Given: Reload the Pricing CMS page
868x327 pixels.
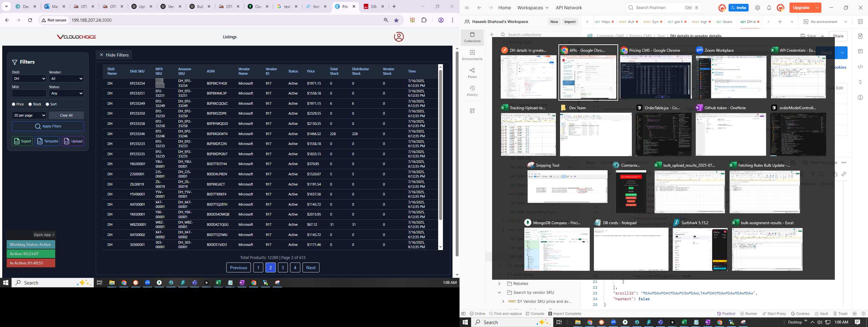Looking at the screenshot, I should pyautogui.click(x=30, y=20).
